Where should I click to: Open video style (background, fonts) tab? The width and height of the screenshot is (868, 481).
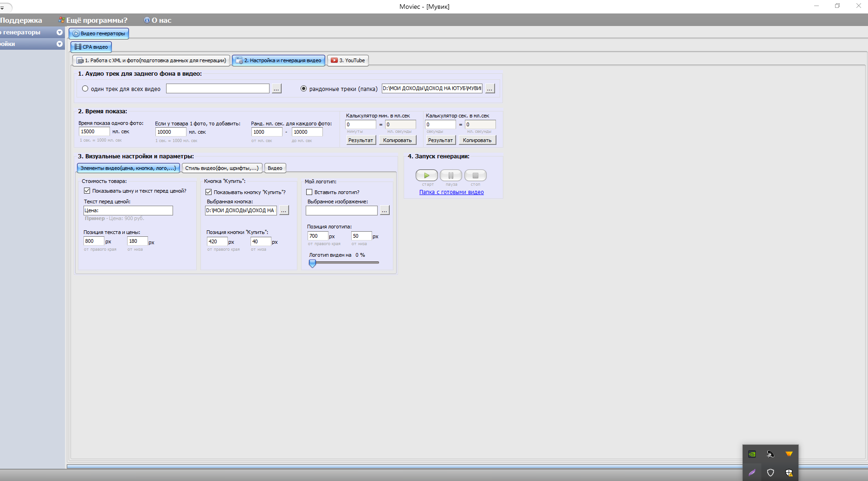click(x=222, y=168)
